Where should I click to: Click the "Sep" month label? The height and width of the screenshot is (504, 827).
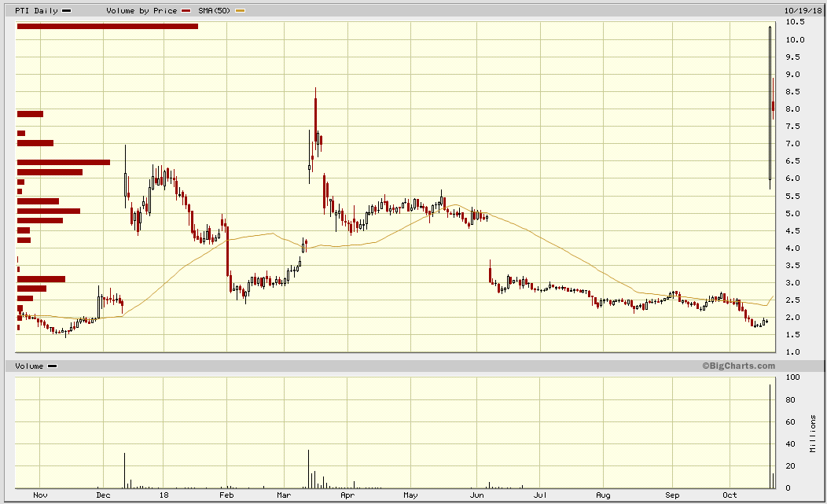672,495
